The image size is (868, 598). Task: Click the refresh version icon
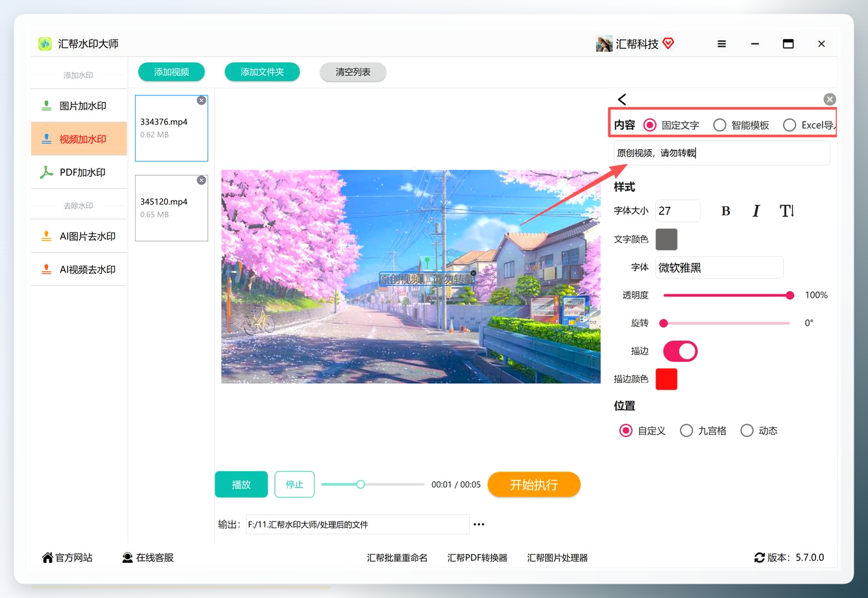tap(759, 558)
